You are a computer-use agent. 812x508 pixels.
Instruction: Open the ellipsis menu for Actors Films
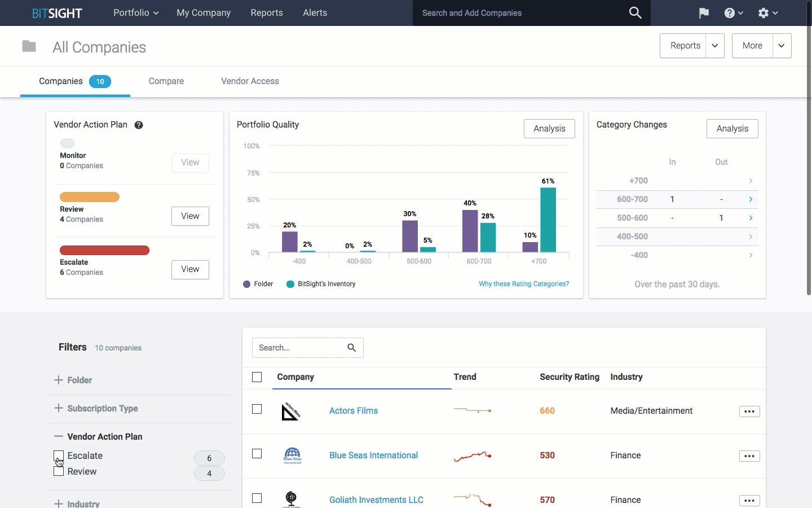[749, 411]
